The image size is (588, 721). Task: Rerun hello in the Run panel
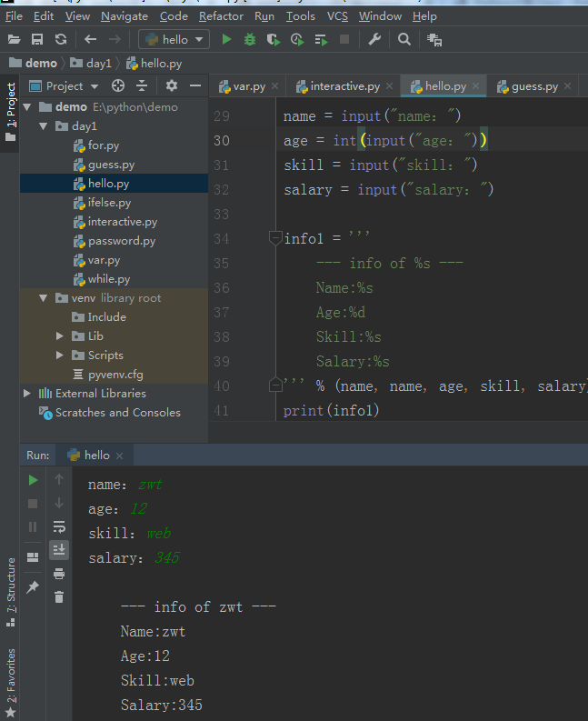33,480
